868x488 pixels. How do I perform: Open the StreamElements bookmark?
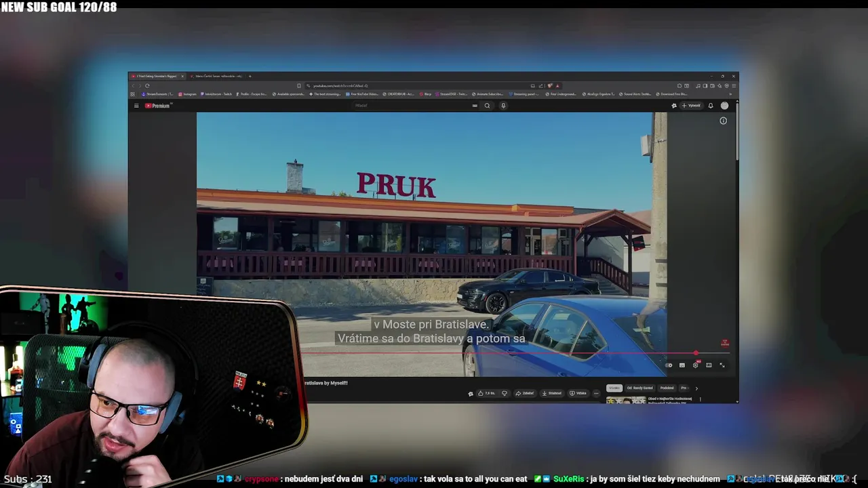point(157,94)
